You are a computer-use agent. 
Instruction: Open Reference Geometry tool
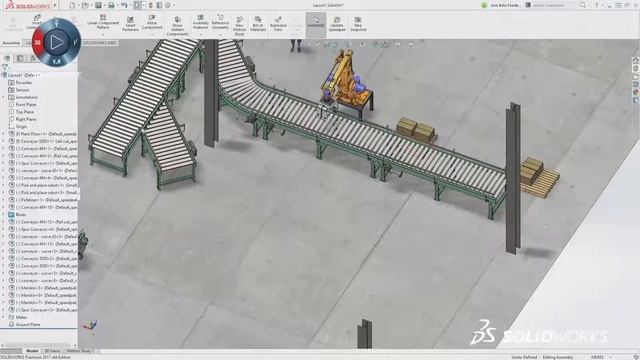tap(220, 22)
